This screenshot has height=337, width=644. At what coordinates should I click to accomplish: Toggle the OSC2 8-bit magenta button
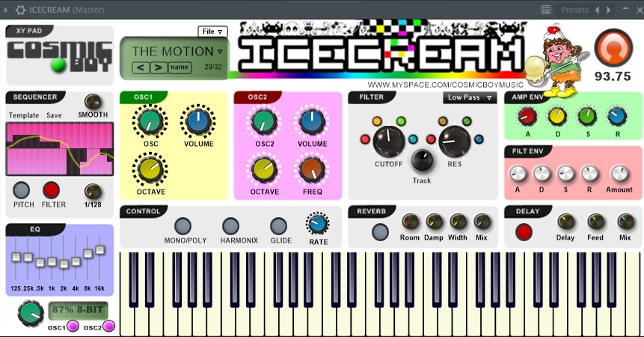click(x=109, y=326)
